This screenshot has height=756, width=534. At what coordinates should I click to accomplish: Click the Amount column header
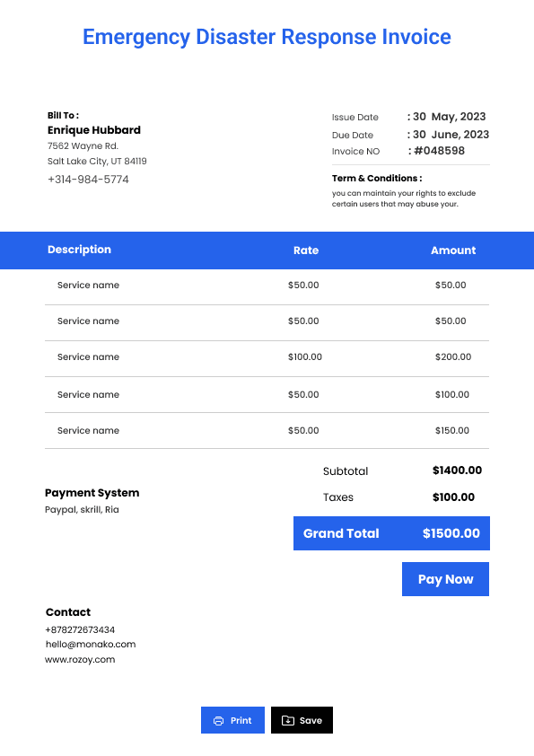click(x=453, y=251)
